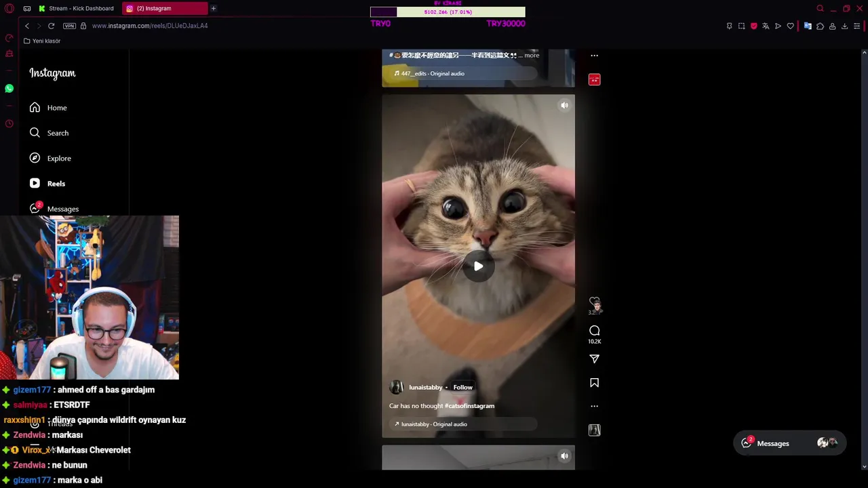Follow lunaistabby

(462, 387)
